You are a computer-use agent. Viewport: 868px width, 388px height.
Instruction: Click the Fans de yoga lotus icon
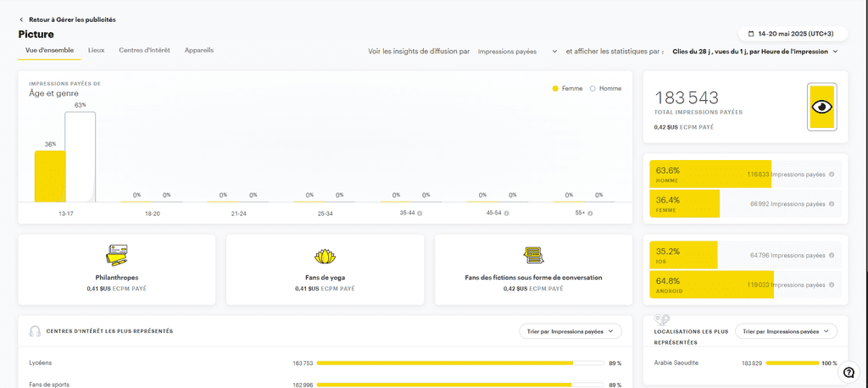click(x=325, y=255)
